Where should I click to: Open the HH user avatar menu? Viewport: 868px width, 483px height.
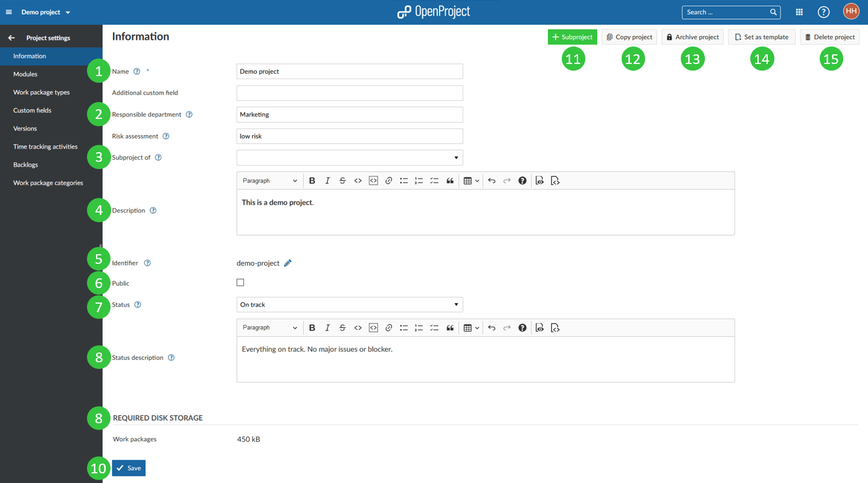point(851,11)
